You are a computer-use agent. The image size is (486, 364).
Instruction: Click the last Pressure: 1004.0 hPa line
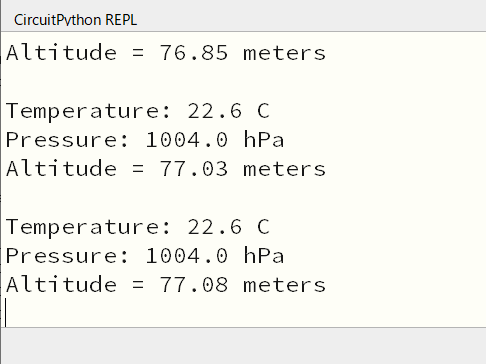click(145, 255)
